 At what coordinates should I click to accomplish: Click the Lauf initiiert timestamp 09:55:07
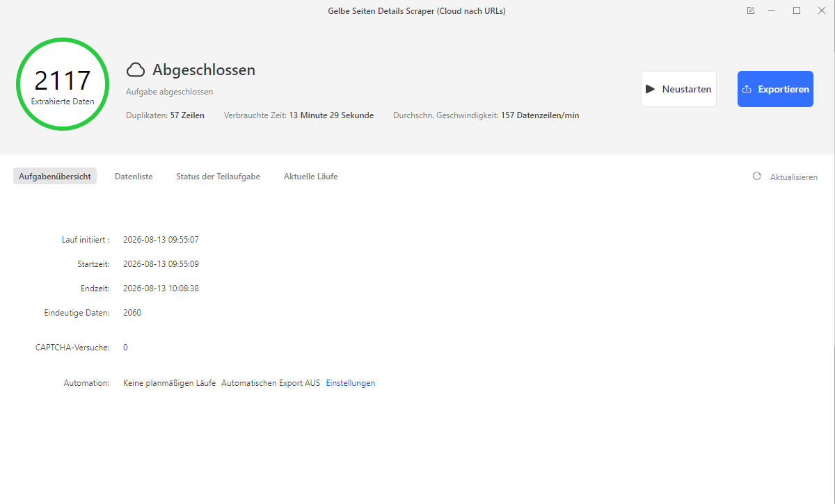click(161, 240)
